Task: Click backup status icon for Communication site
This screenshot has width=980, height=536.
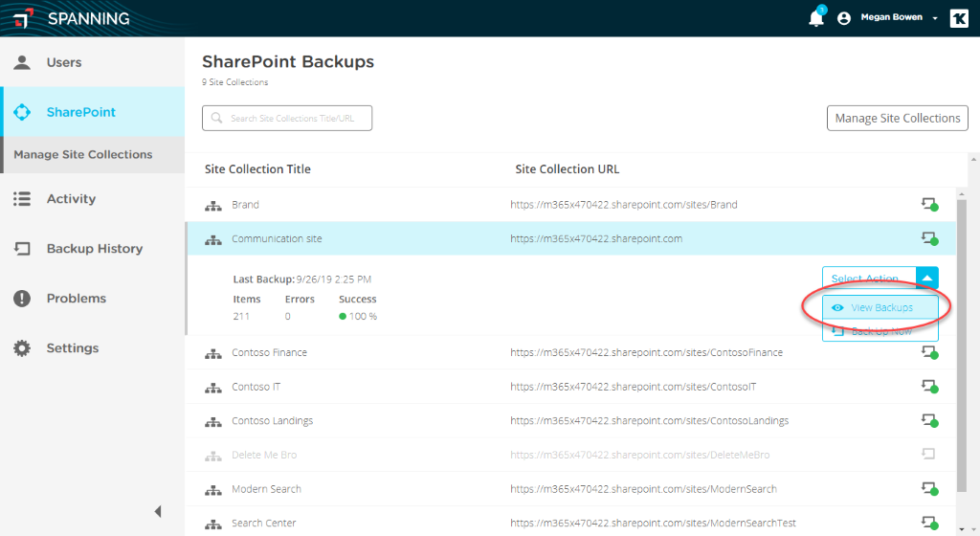Action: [929, 238]
